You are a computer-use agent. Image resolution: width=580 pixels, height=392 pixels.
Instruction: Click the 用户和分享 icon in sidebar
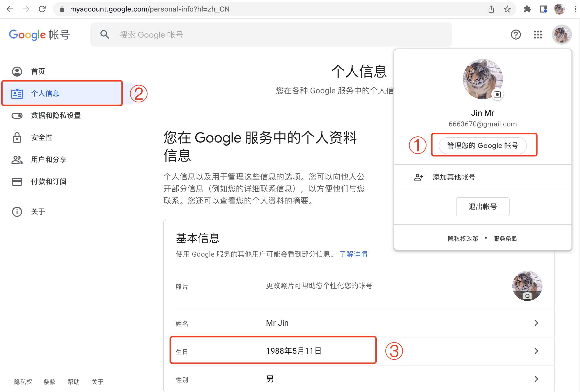[x=17, y=159]
